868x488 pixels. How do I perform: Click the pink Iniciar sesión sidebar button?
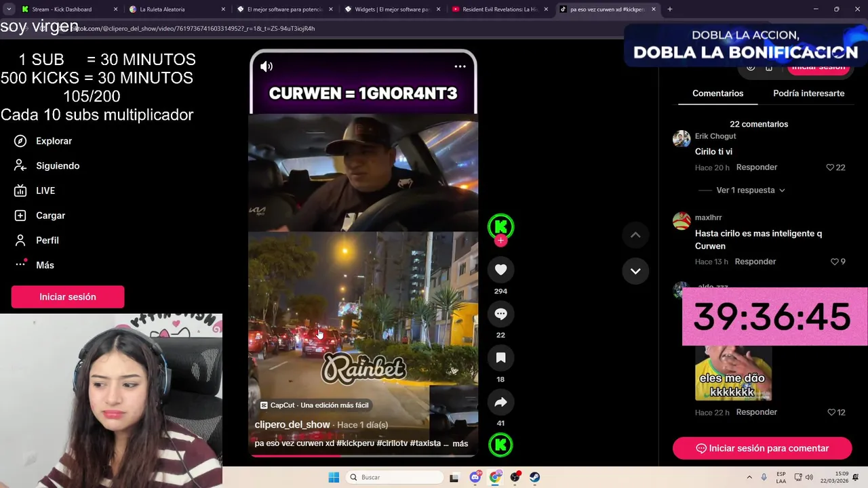click(x=68, y=297)
